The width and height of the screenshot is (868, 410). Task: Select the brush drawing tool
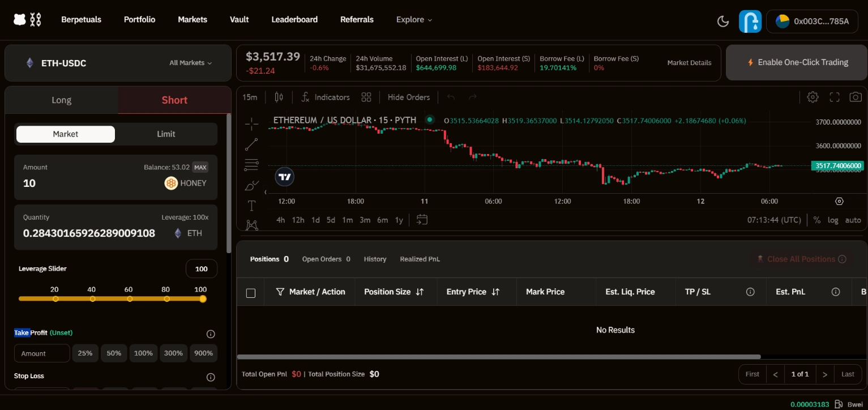tap(252, 185)
